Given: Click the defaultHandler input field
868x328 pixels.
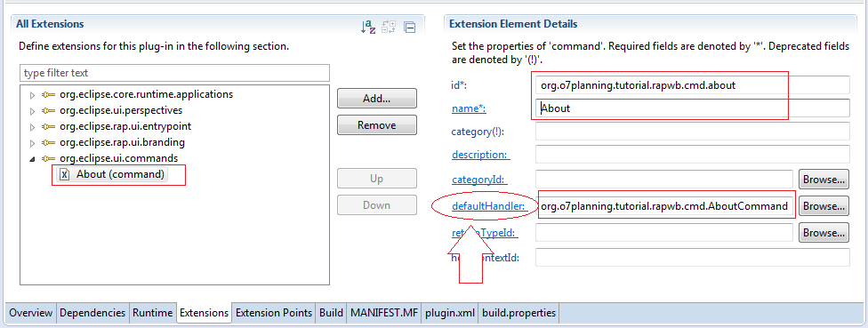Looking at the screenshot, I should (x=664, y=205).
